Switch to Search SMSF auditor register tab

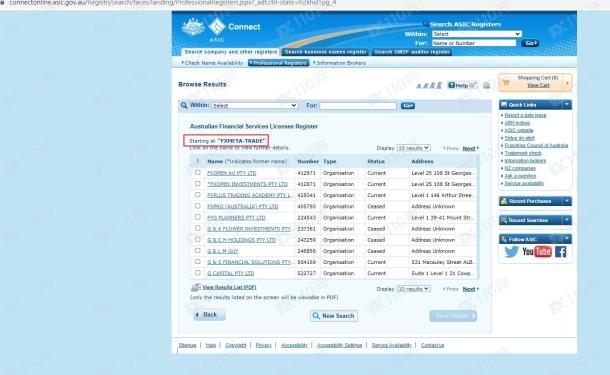coord(412,52)
